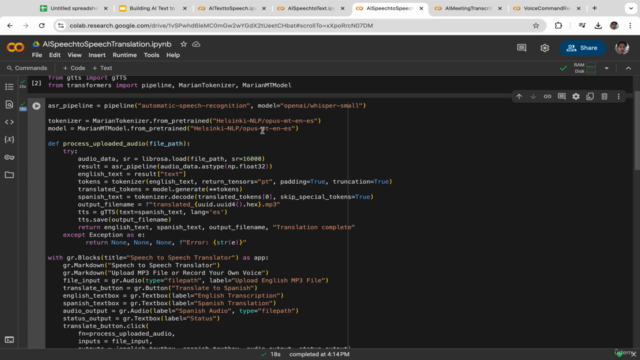This screenshot has width=640, height=360.
Task: Open browser extensions puzzle icon
Action: pyautogui.click(x=558, y=26)
